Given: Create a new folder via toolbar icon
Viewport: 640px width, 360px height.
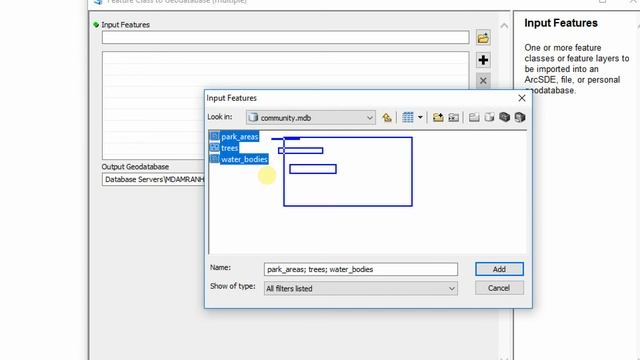Looking at the screenshot, I should tap(473, 118).
